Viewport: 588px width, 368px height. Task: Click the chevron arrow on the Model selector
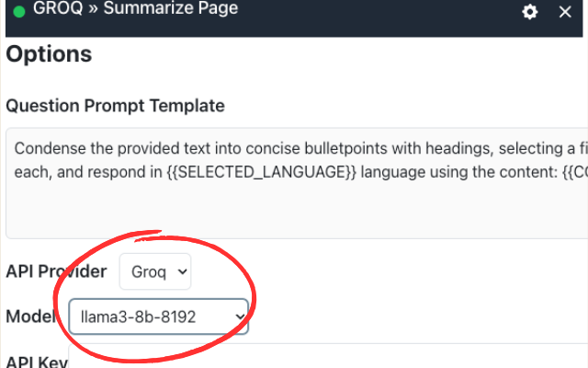(x=241, y=317)
